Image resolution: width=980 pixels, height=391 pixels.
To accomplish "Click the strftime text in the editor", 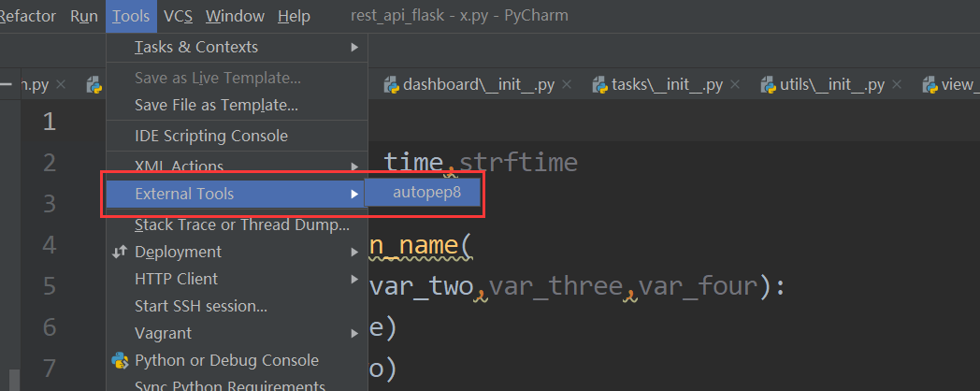I will [518, 163].
